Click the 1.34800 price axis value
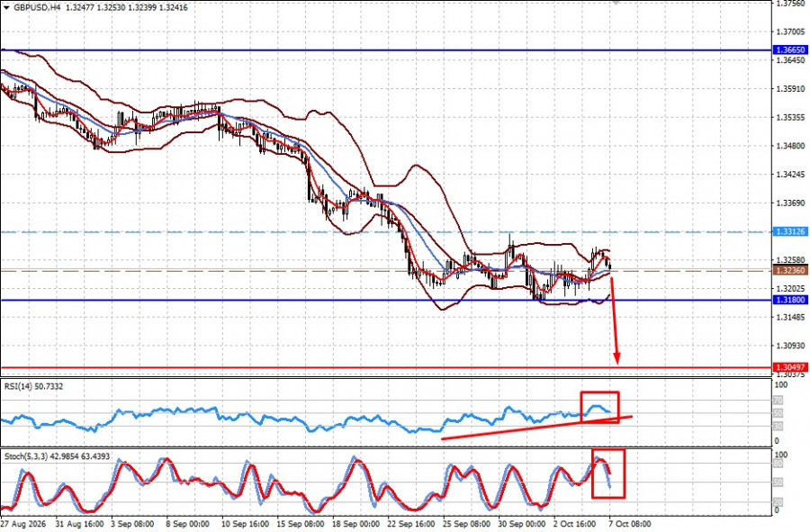 790,146
